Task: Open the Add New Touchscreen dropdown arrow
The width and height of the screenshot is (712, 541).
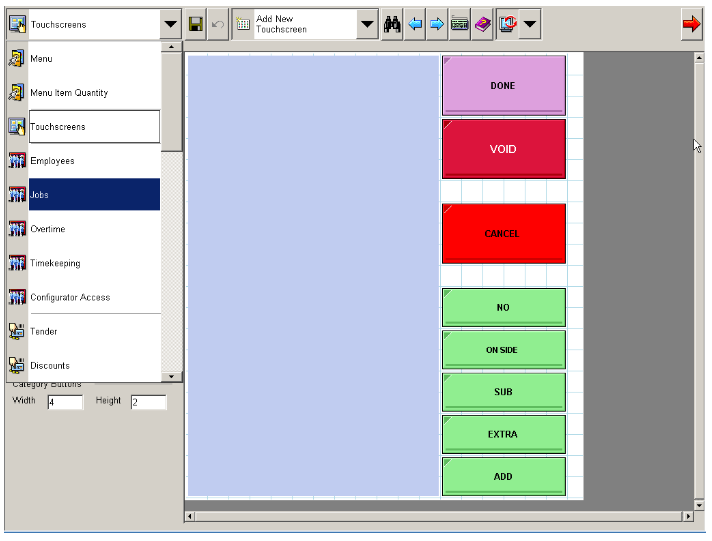Action: tap(367, 24)
